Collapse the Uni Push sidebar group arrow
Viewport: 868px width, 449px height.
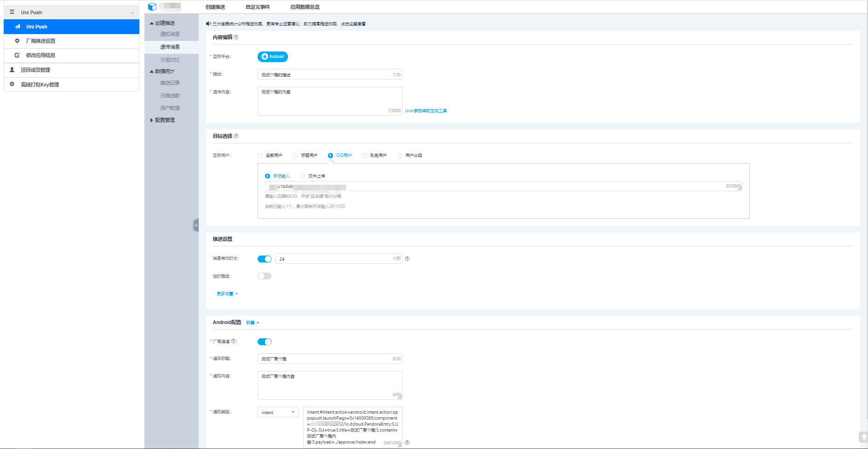click(x=132, y=12)
